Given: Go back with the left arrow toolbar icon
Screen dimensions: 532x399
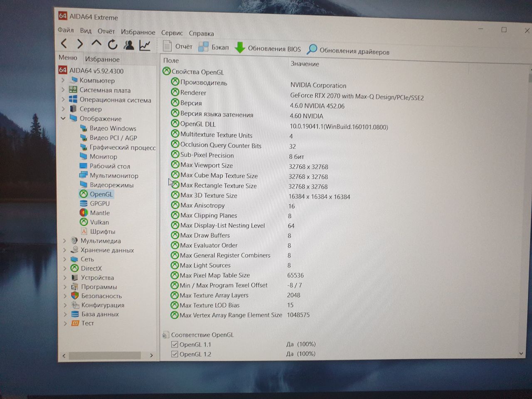Looking at the screenshot, I should (64, 43).
